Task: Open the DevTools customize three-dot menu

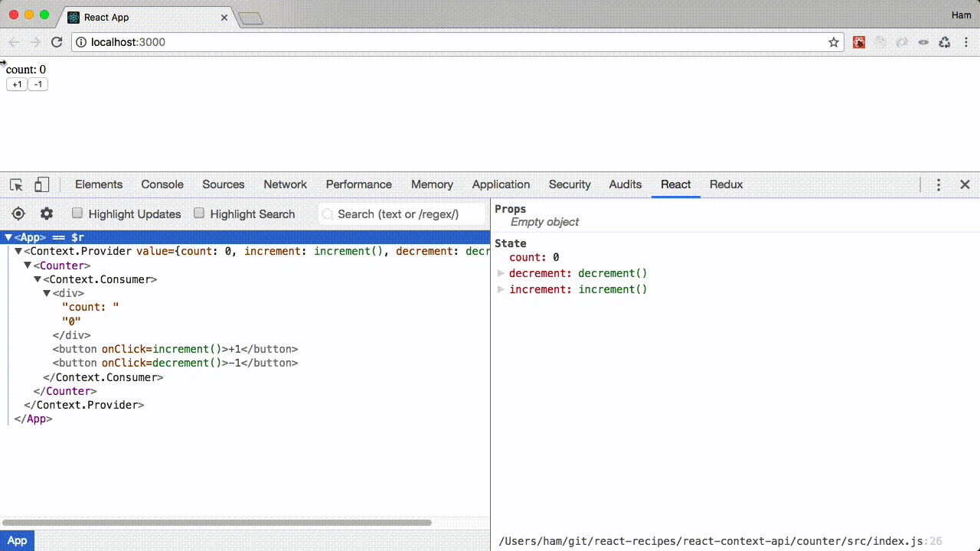Action: point(939,184)
